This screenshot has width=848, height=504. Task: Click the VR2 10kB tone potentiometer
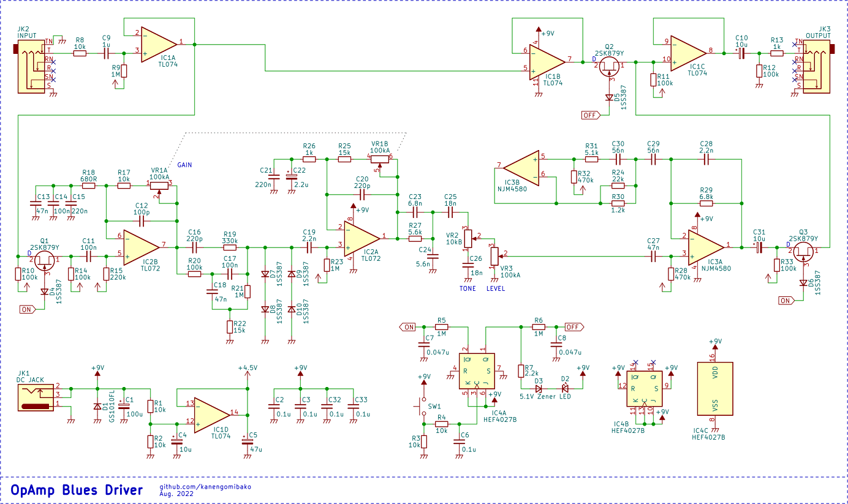click(469, 238)
